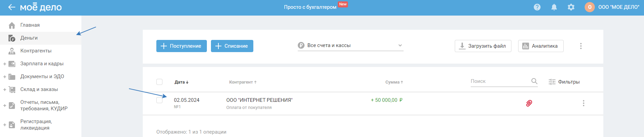Click the search magnifier icon
The height and width of the screenshot is (137, 644).
coord(534,81)
